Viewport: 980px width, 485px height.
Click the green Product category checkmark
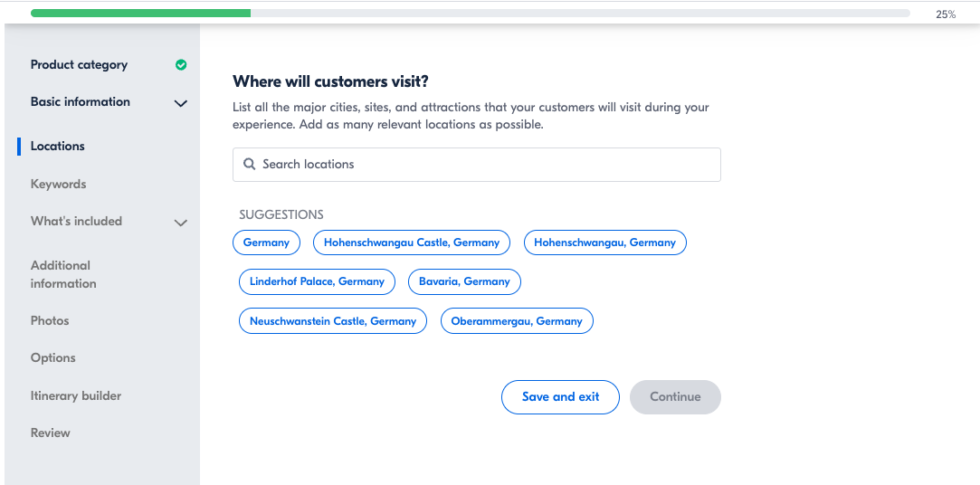point(181,65)
